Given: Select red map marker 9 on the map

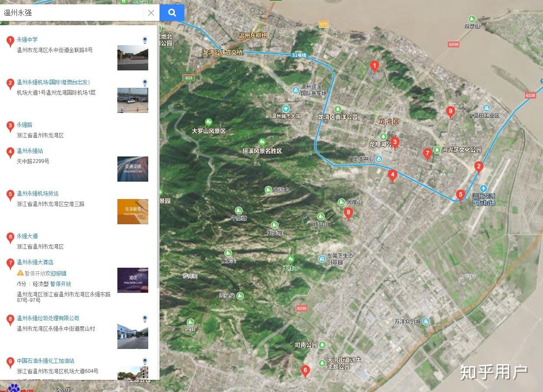Looking at the screenshot, I should (450, 112).
